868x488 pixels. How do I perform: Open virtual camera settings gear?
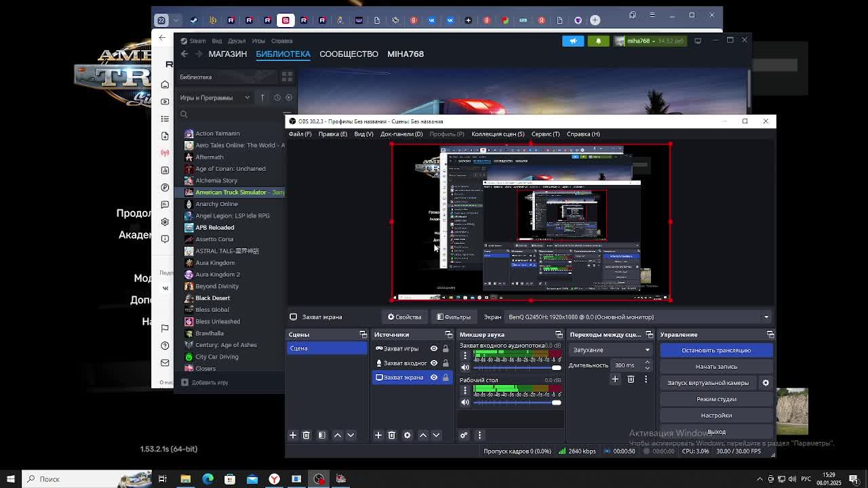[766, 383]
